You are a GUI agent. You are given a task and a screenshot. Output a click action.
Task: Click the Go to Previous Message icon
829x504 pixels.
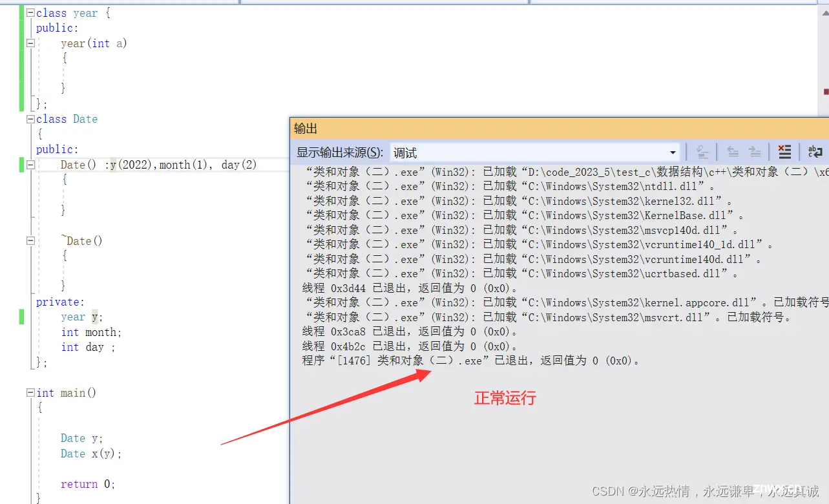point(733,152)
